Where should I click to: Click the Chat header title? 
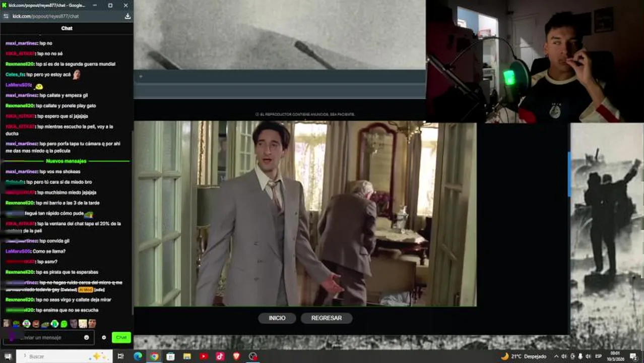(67, 28)
